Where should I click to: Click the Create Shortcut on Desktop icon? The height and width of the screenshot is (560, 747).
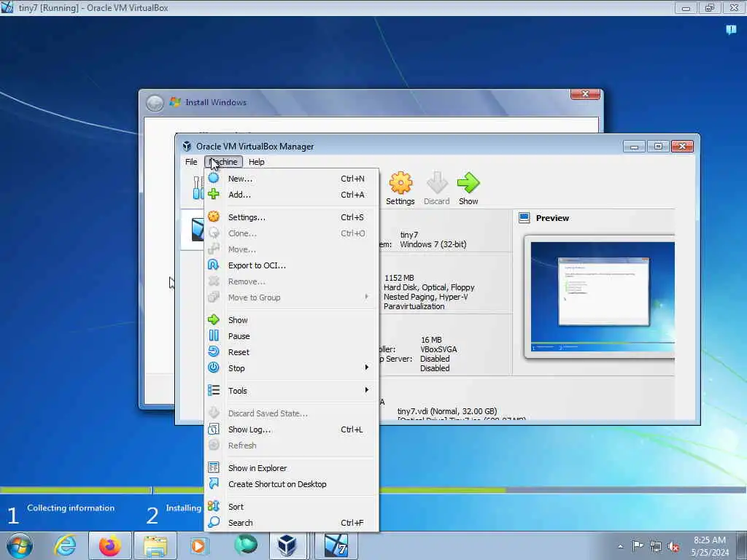[x=214, y=484]
